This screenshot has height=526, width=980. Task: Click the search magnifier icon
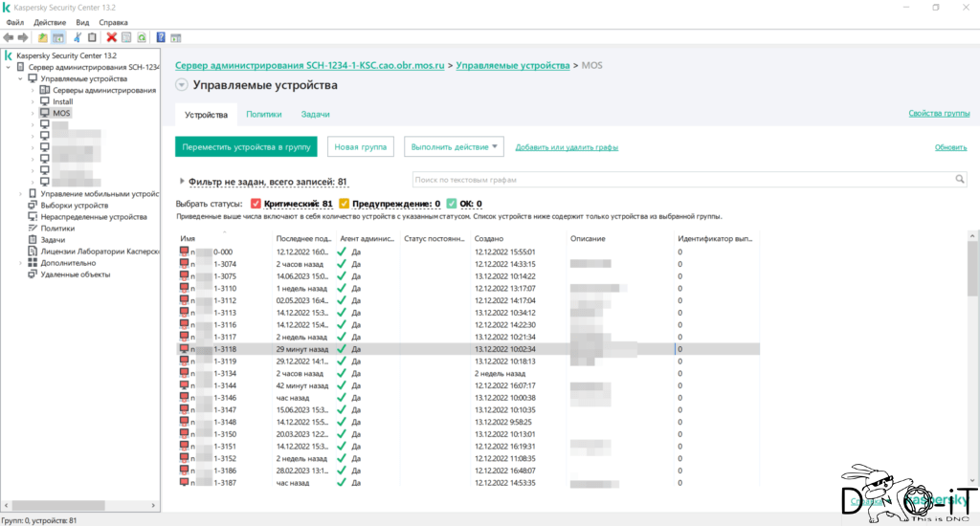[959, 179]
